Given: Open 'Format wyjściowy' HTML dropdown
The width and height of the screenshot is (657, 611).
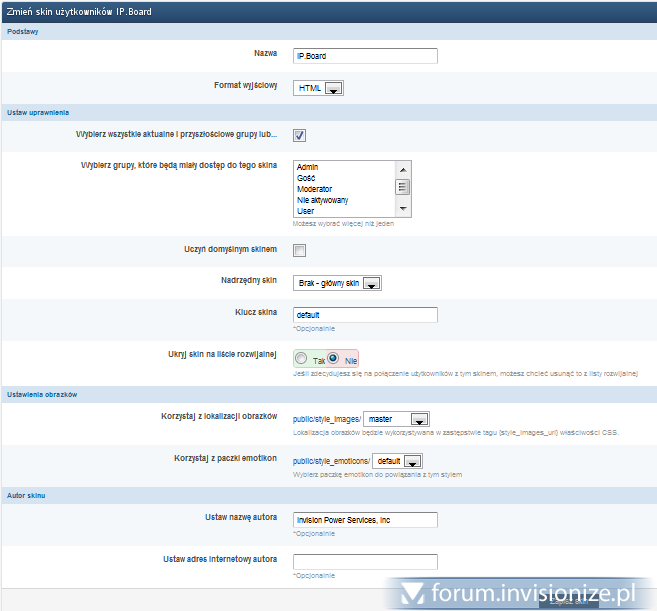Looking at the screenshot, I should (x=319, y=88).
